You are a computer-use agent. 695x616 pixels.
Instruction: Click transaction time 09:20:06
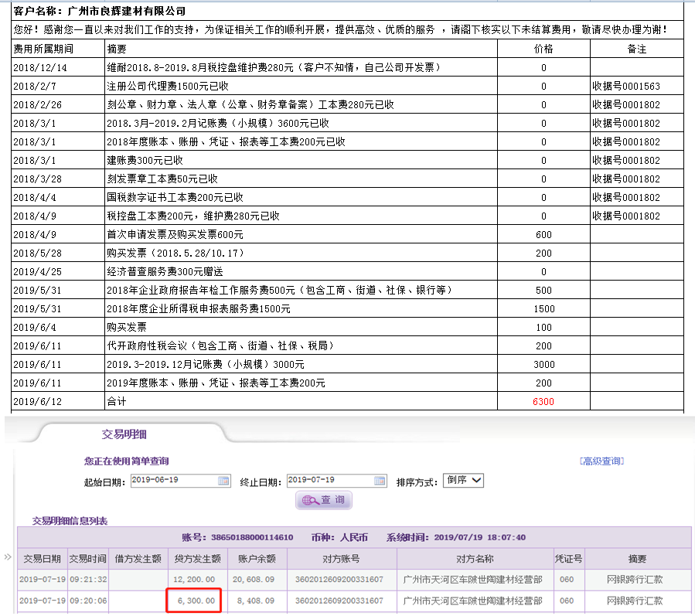click(88, 601)
